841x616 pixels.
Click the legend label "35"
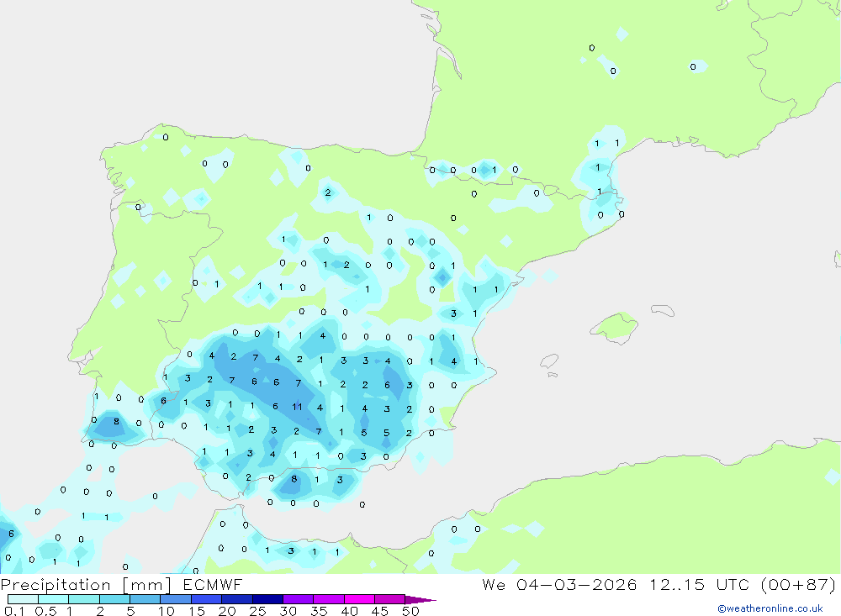(x=319, y=611)
